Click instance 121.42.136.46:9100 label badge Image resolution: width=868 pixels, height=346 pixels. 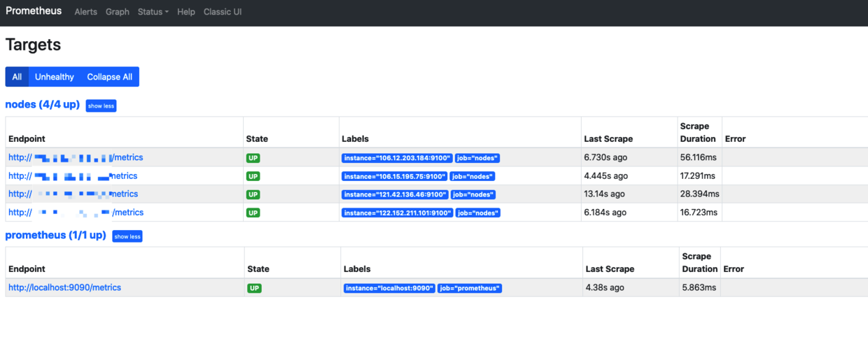coord(395,194)
